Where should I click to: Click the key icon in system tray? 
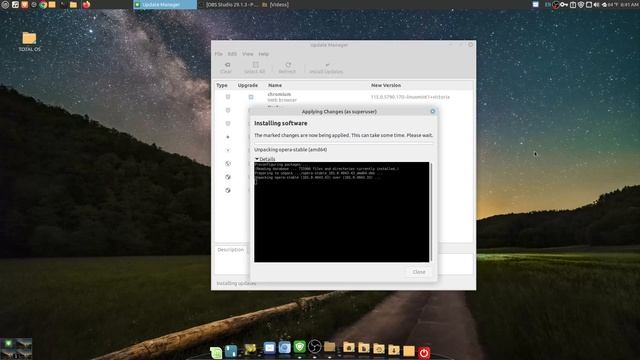click(564, 5)
